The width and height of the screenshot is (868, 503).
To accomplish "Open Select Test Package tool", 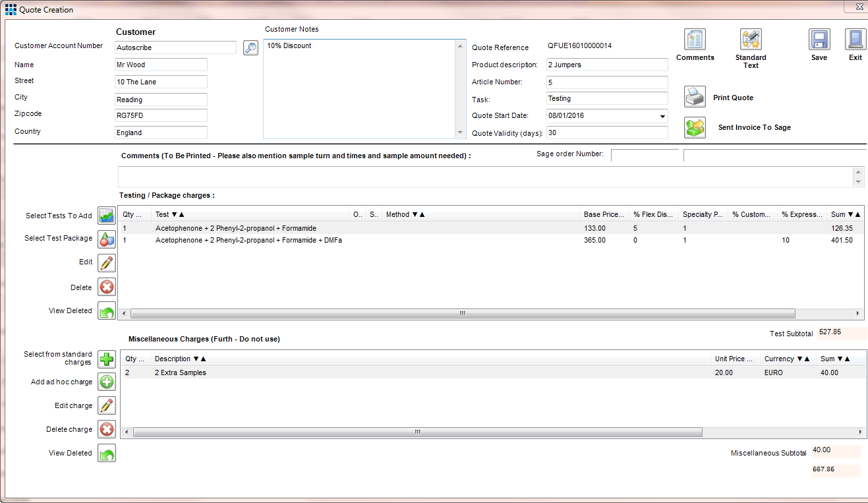I will point(106,239).
